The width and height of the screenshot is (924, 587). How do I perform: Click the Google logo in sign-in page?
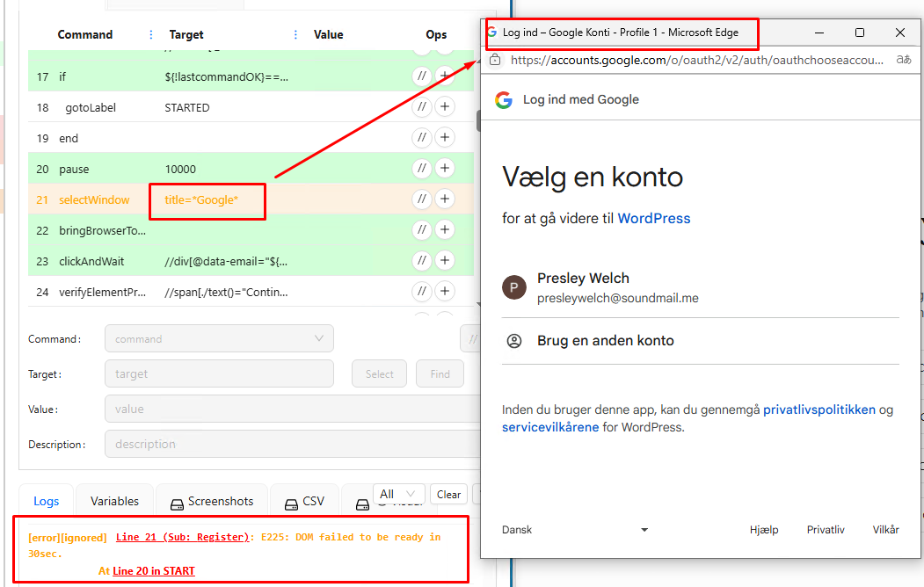click(x=504, y=100)
